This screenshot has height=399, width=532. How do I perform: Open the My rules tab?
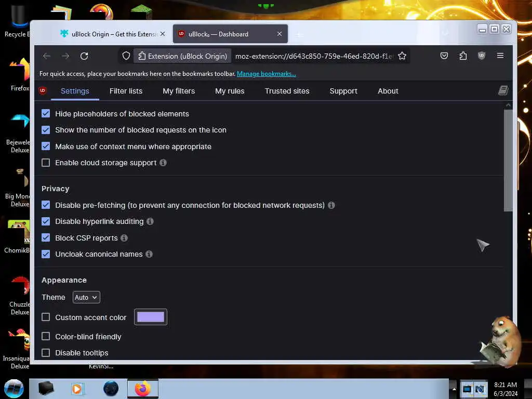pyautogui.click(x=230, y=91)
